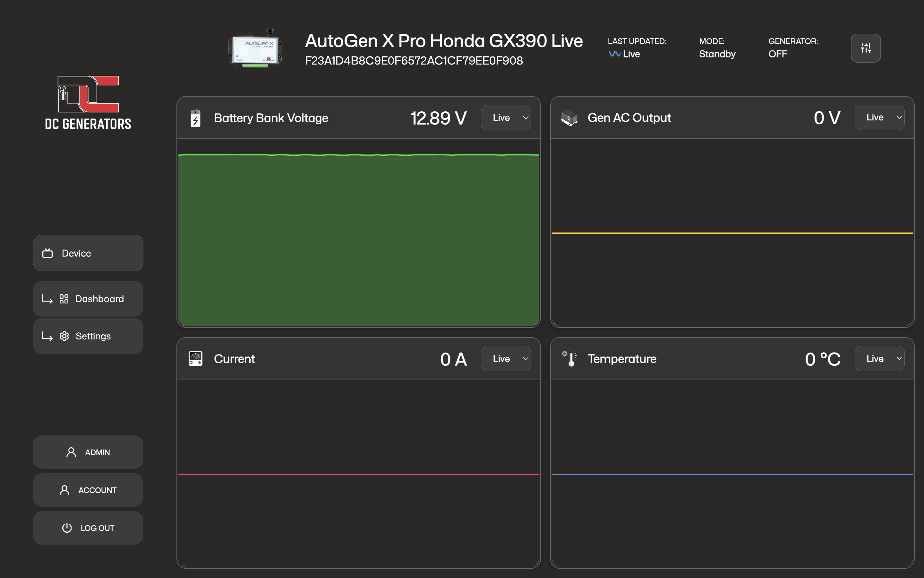Click the device ID F23A1D4B8C9E0F6572AC1CF79EE0F908
The width and height of the screenshot is (924, 578).
[414, 60]
